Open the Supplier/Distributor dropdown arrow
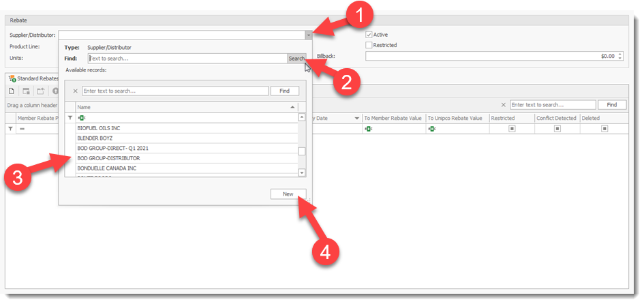 click(x=309, y=35)
